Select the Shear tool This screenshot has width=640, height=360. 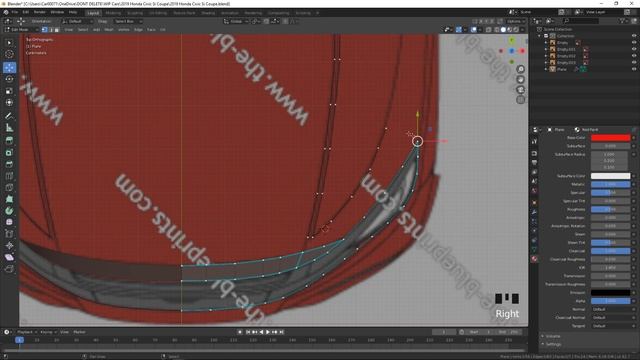click(9, 257)
